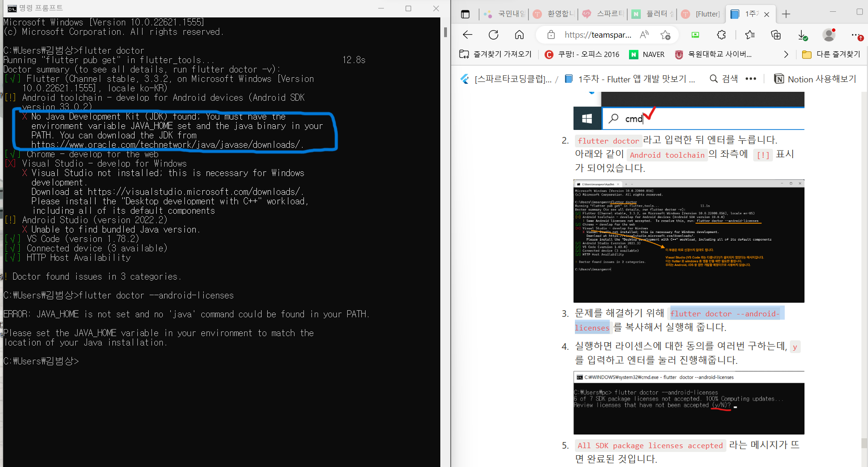
Task: Click Notion 사용해보기 button
Action: point(815,79)
